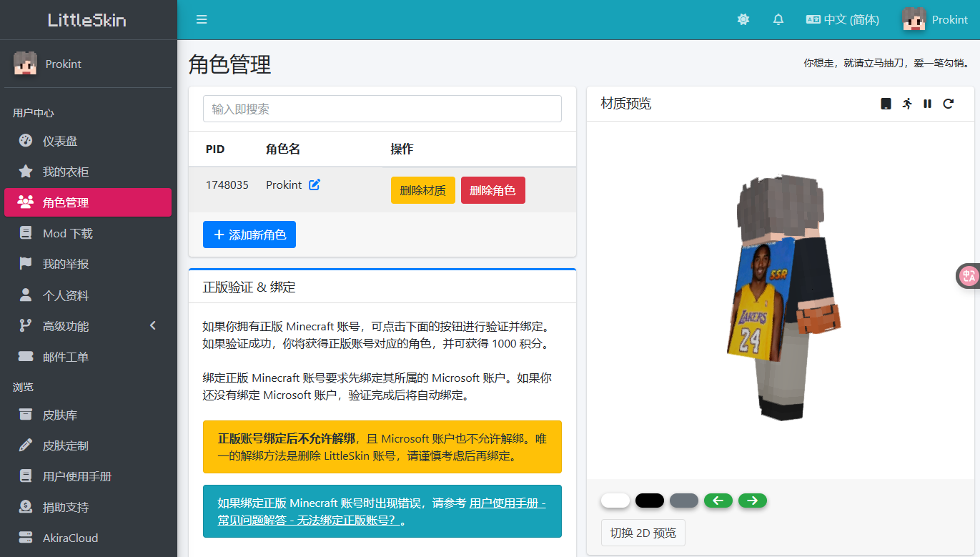
Task: Go to 仪表盘 in the sidebar
Action: [x=88, y=141]
